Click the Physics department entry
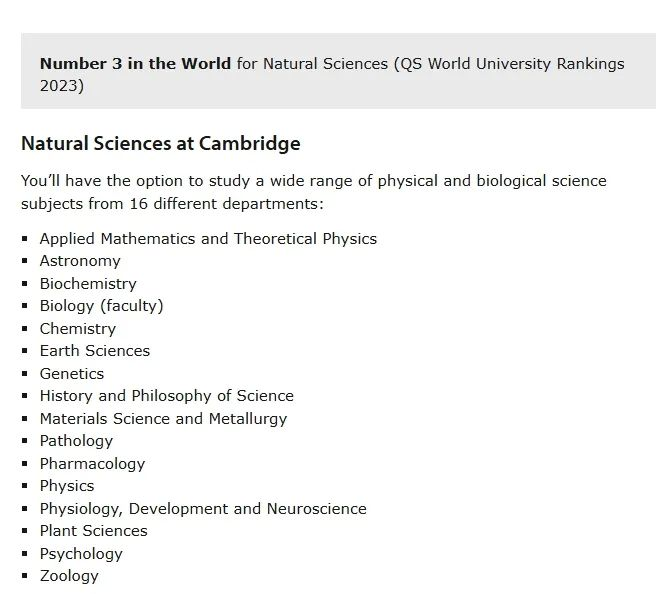670x594 pixels. tap(67, 486)
